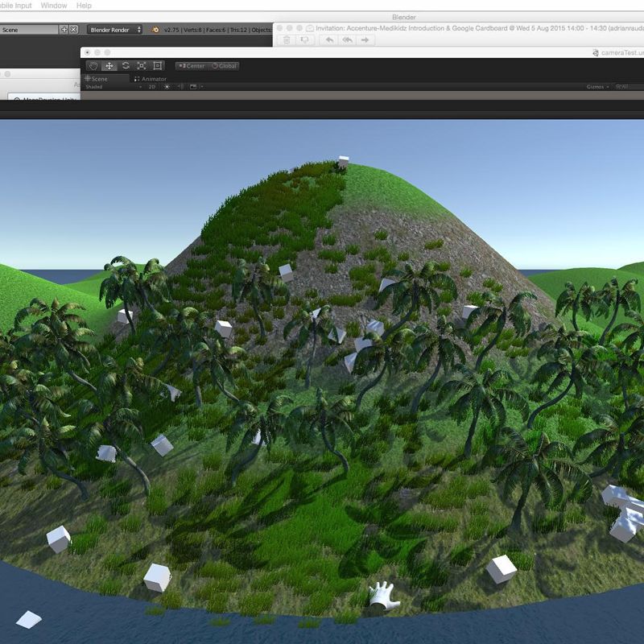Open the Window menu
This screenshot has height=644, width=644.
[54, 6]
